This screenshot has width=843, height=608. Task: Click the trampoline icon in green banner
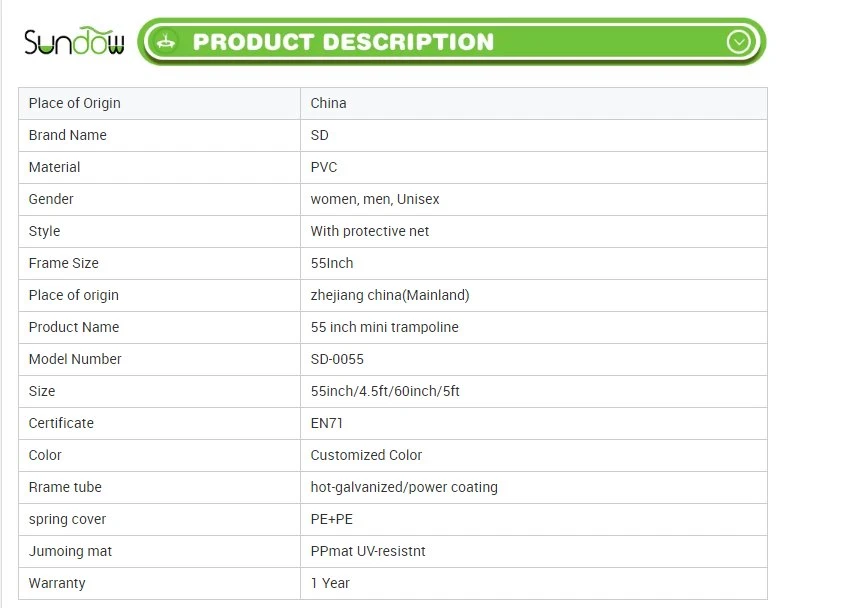[x=166, y=41]
